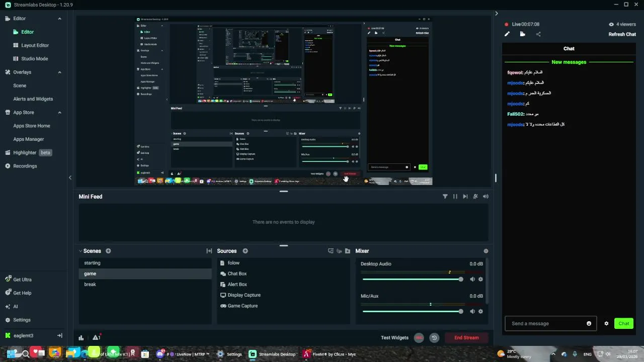
Task: Mute Mic/Aux in the mixer
Action: click(x=472, y=311)
